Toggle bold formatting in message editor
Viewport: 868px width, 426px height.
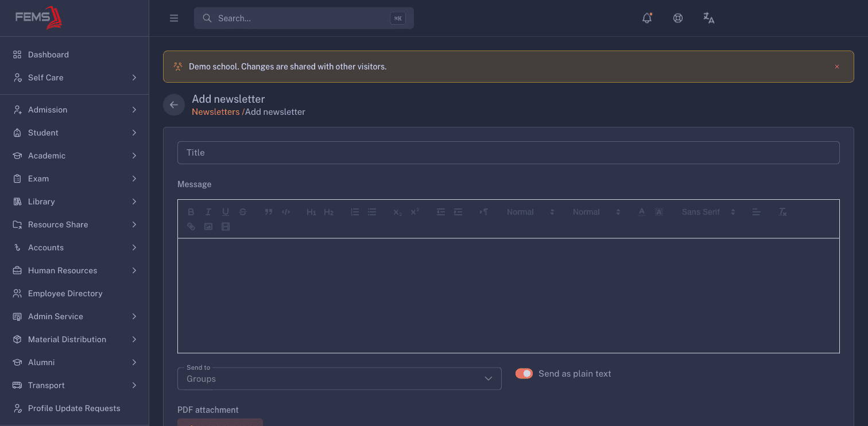click(191, 212)
